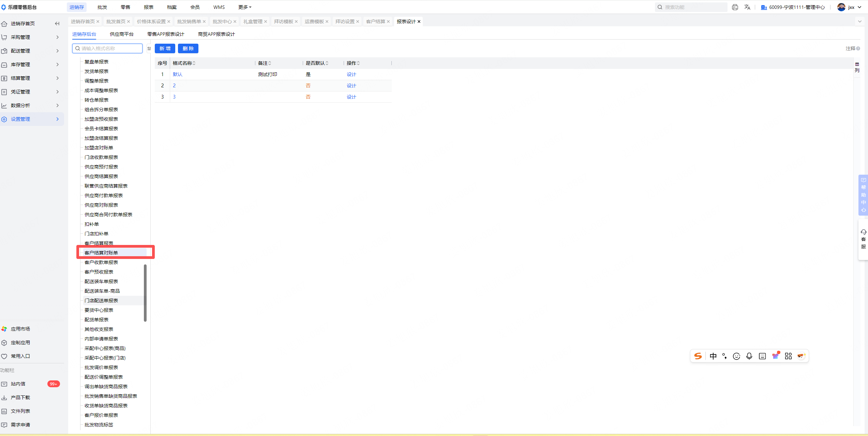This screenshot has width=868, height=436.
Task: Open the 站内信 mail icon entry
Action: [x=4, y=384]
